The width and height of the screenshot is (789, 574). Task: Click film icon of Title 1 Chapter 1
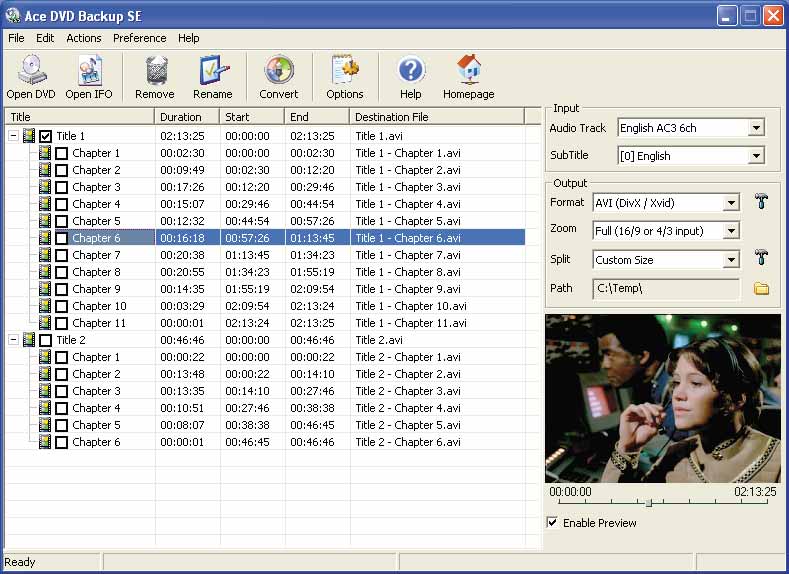(45, 153)
